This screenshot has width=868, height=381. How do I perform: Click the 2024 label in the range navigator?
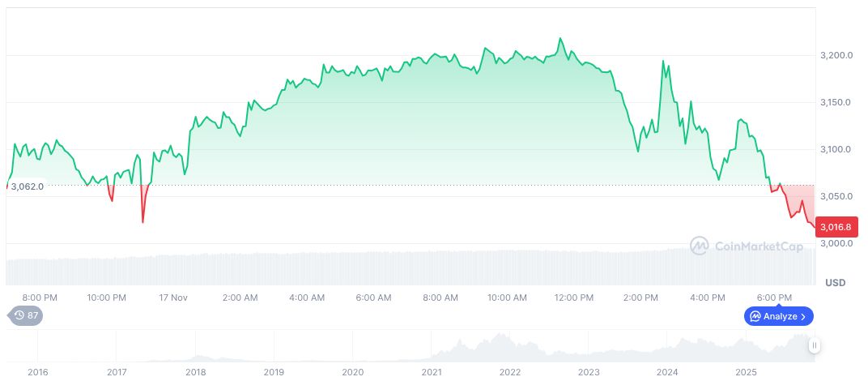pyautogui.click(x=667, y=372)
